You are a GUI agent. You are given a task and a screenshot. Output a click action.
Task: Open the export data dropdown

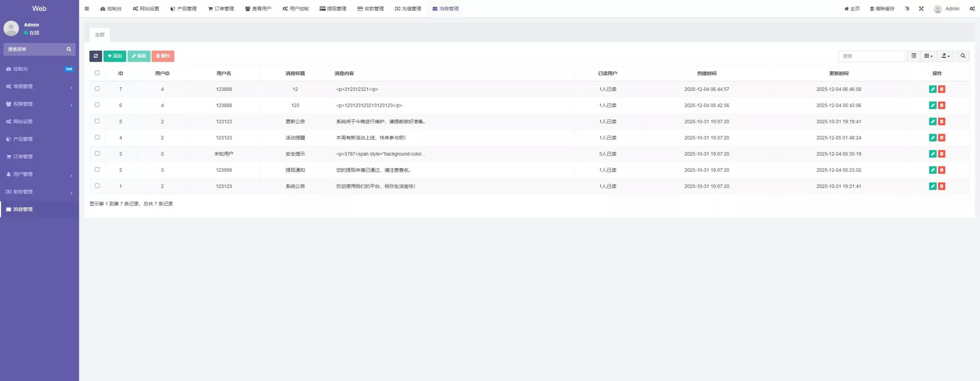pyautogui.click(x=946, y=56)
